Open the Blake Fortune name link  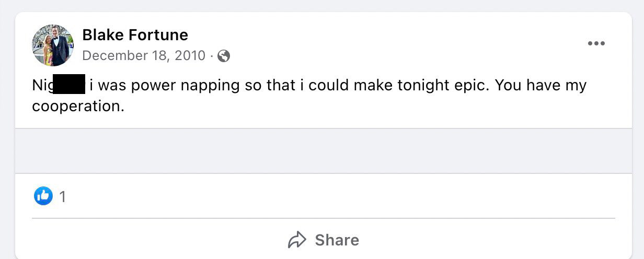(x=135, y=35)
